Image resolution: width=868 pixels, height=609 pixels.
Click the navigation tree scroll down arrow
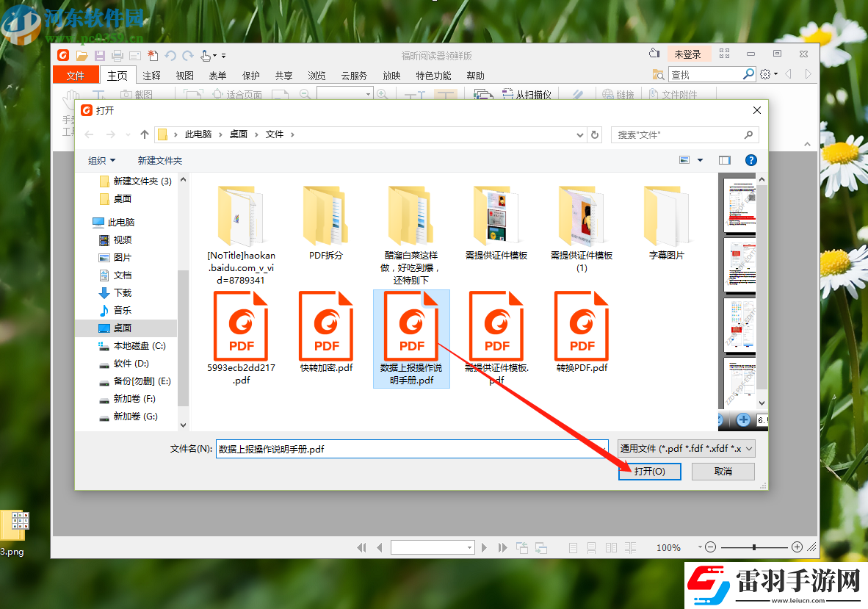pos(184,425)
